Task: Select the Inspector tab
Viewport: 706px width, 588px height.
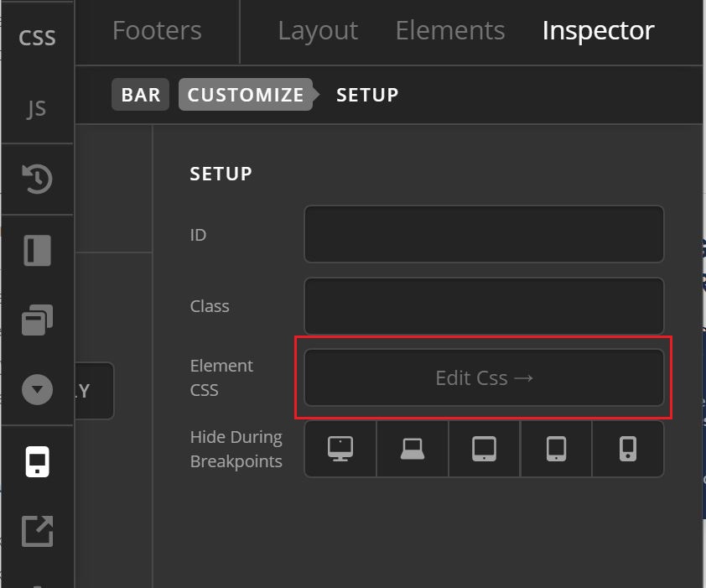Action: tap(599, 31)
